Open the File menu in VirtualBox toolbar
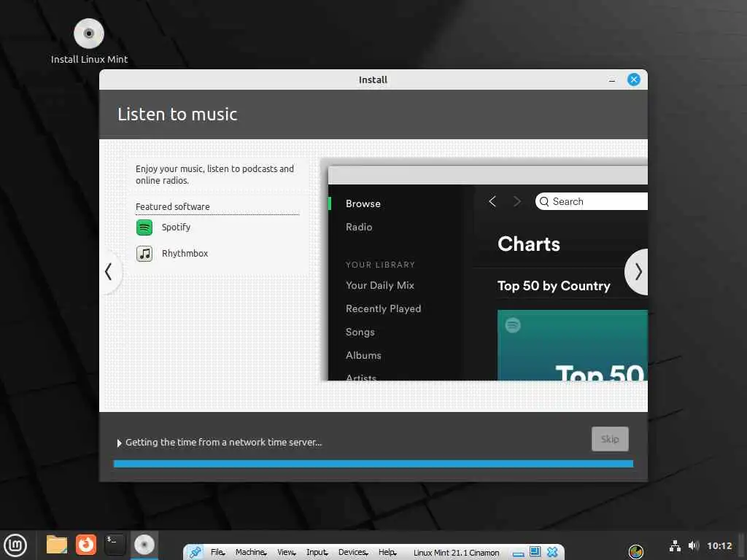The image size is (747, 560). click(x=217, y=553)
